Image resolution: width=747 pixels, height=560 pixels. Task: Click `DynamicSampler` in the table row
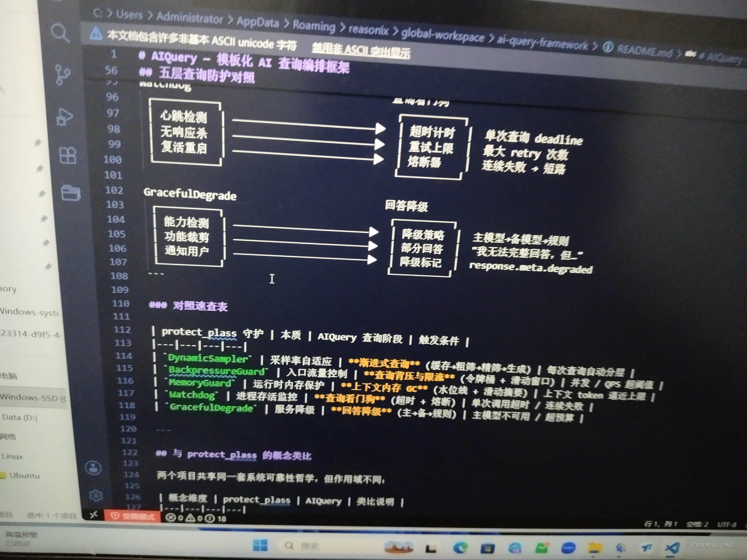208,358
